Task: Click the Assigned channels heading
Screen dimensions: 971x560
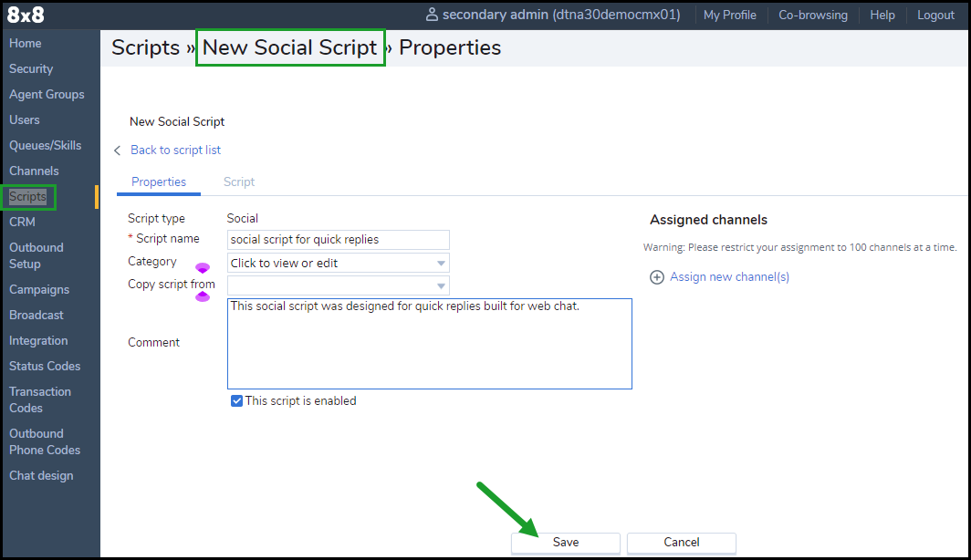Action: (708, 220)
